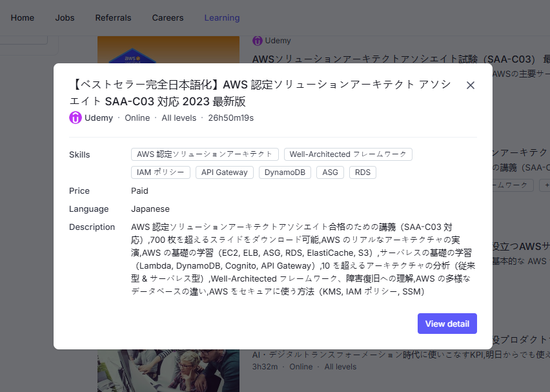Click the AWS course thumbnail behind the dialog
Viewport: 550px width, 392px height.
168,50
